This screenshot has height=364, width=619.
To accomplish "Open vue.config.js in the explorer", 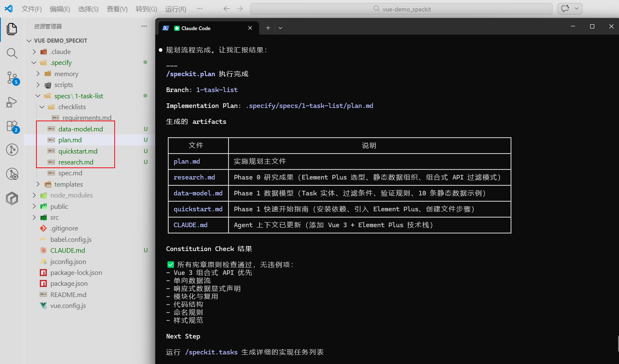I will (68, 306).
